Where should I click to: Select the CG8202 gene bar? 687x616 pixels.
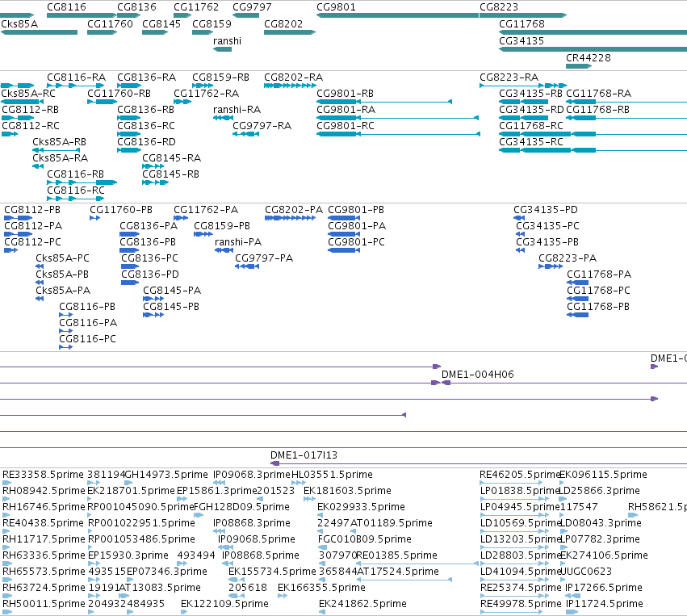pos(290,32)
